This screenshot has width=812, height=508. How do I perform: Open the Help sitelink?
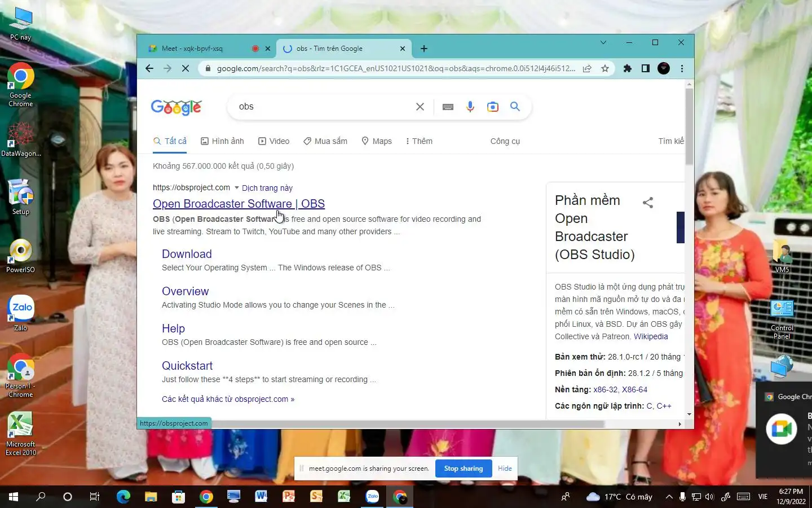tap(173, 329)
